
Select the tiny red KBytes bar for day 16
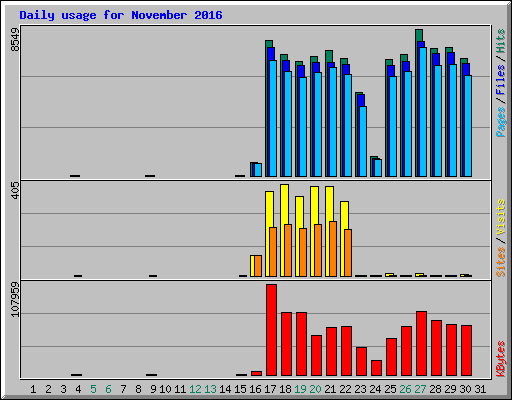click(256, 373)
